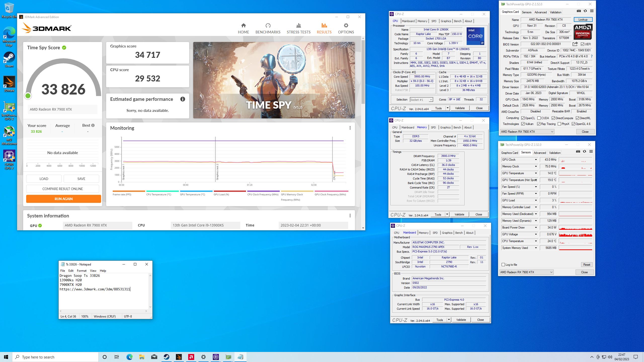Viewport: 644px width, 362px height.
Task: Open hamburger menu in top GPU-Z window
Action: pos(592,11)
